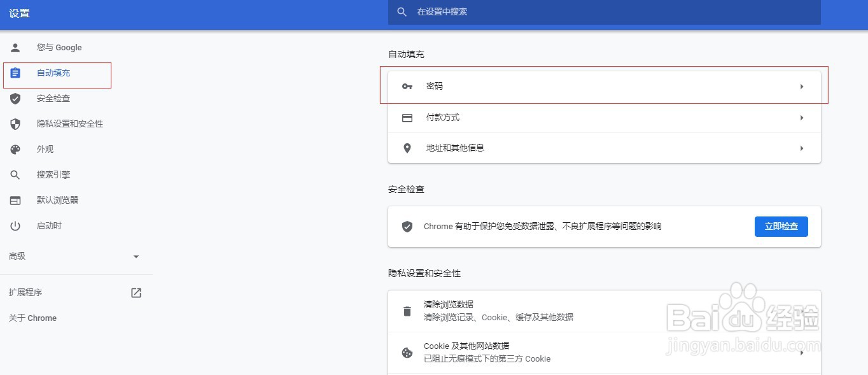Click the magnifier icon in the search bar
This screenshot has height=375, width=868.
pyautogui.click(x=401, y=11)
